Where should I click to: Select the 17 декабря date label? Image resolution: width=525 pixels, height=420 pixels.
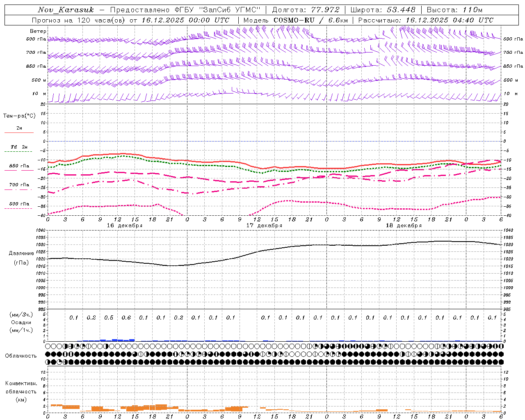click(x=264, y=226)
